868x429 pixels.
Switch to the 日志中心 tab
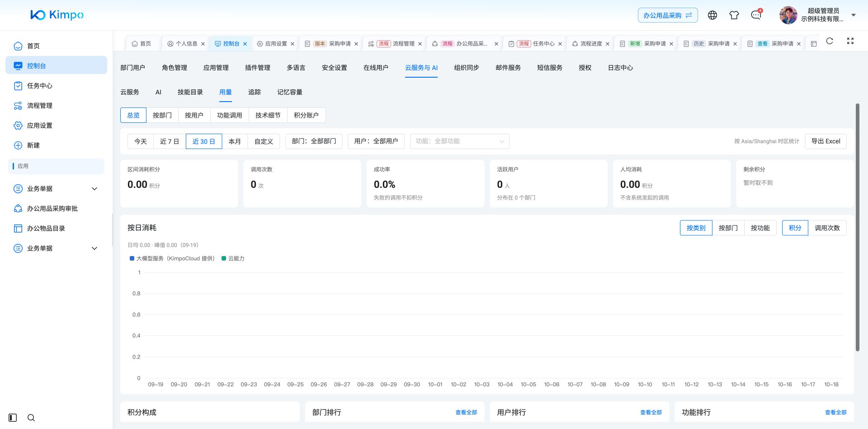620,68
